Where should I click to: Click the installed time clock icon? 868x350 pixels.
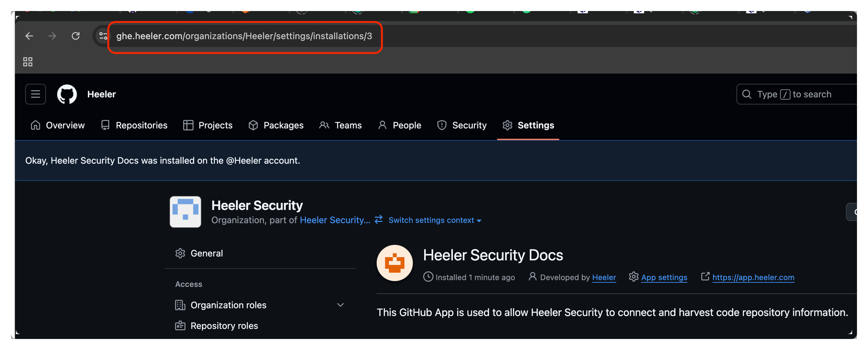(428, 277)
